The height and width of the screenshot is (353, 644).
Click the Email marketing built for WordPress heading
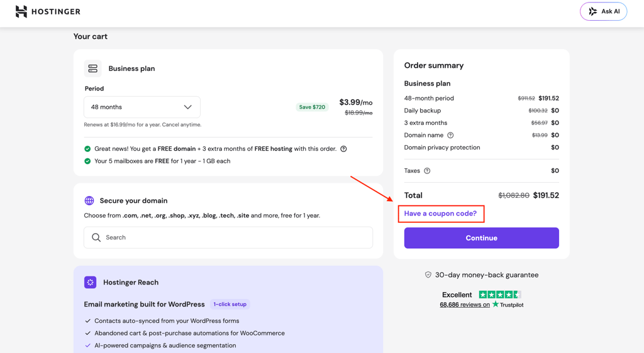144,304
